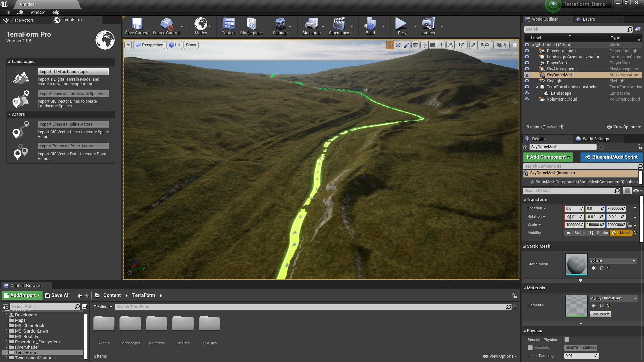Select the rotate gizmo tool in viewport
The width and height of the screenshot is (644, 362).
(x=398, y=45)
